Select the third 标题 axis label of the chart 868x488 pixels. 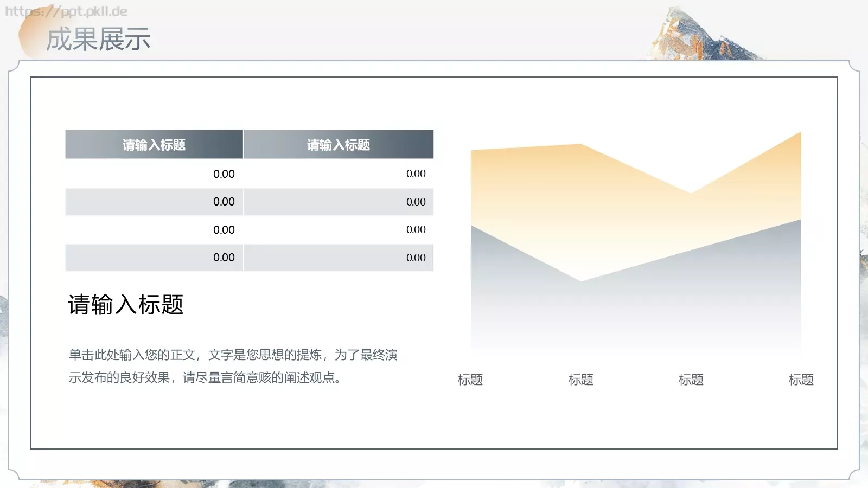click(x=691, y=380)
